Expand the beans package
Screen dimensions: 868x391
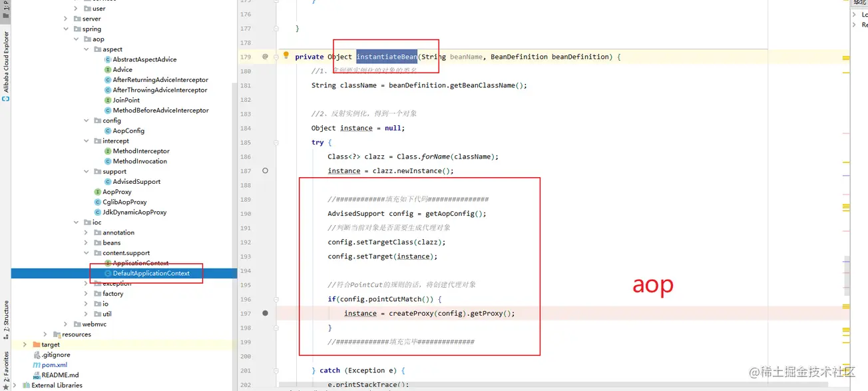(x=86, y=242)
